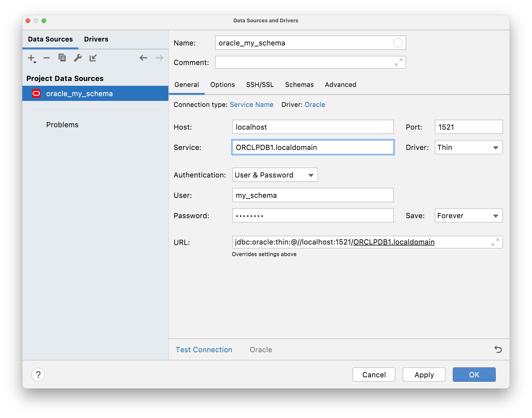Open driver settings wrench icon

(x=78, y=58)
